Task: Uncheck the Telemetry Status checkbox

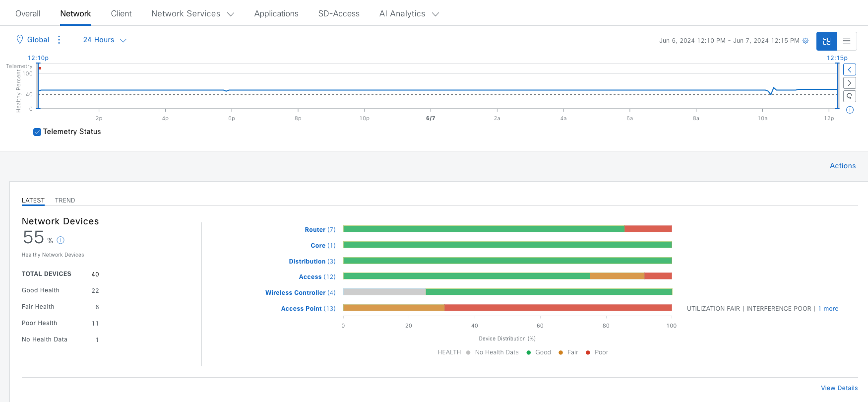Action: pos(37,132)
